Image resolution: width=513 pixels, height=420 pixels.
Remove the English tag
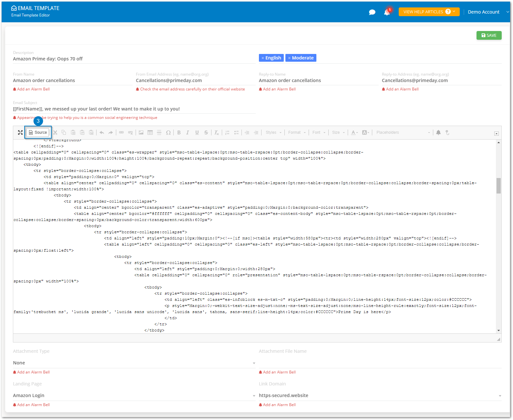click(263, 58)
